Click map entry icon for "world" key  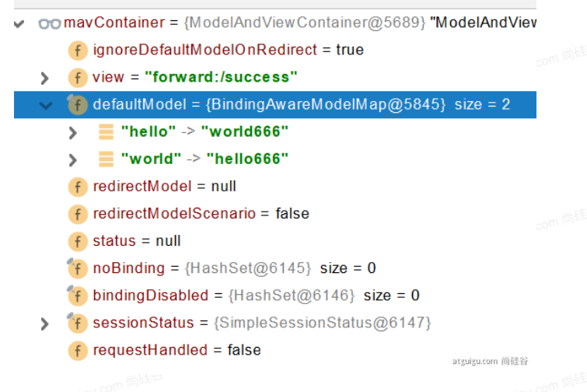(x=106, y=159)
